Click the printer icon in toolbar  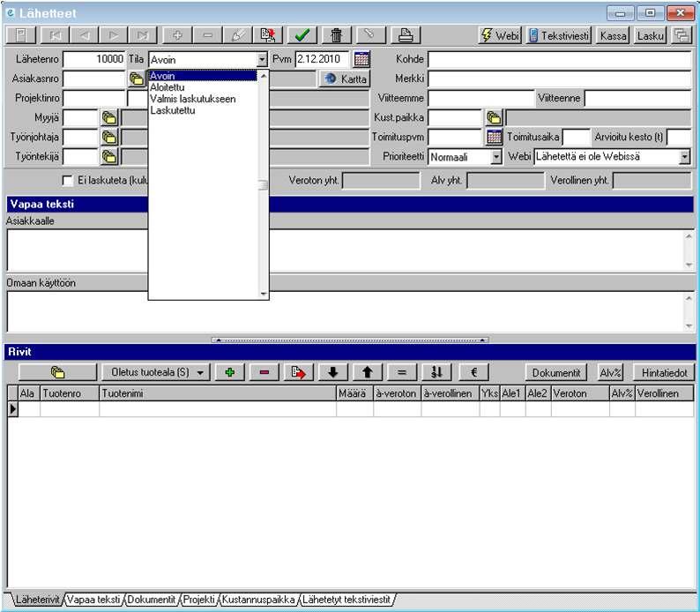[x=406, y=34]
